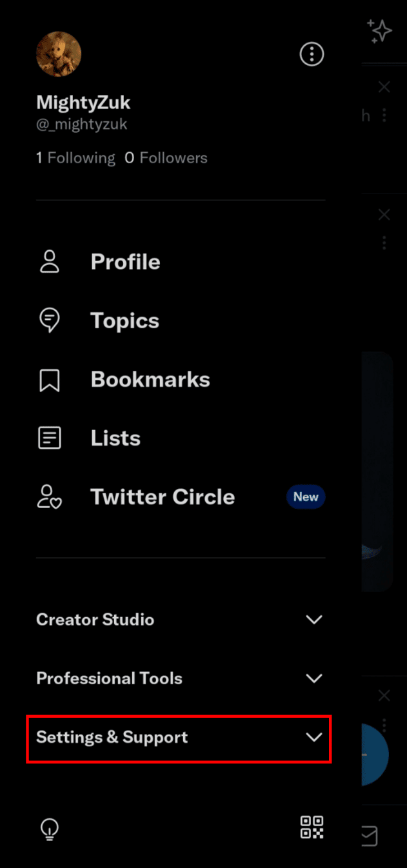The height and width of the screenshot is (868, 407).
Task: Open the Bookmarks ribbon icon
Action: 50,380
